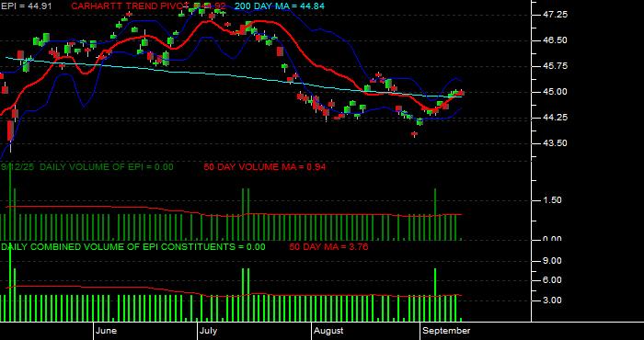Click the tall September spike in the EPI daily volume panel
Image resolution: width=644 pixels, height=340 pixels.
point(435,214)
